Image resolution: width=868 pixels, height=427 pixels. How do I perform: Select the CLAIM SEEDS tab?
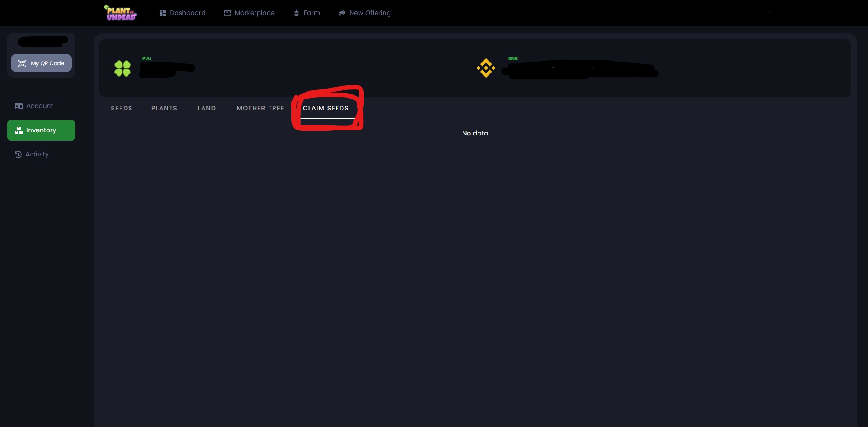click(326, 108)
